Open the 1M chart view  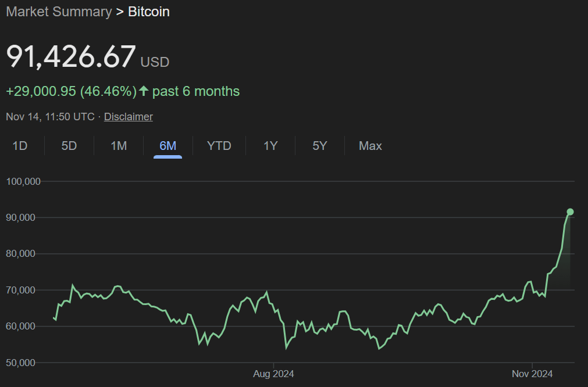pos(117,146)
